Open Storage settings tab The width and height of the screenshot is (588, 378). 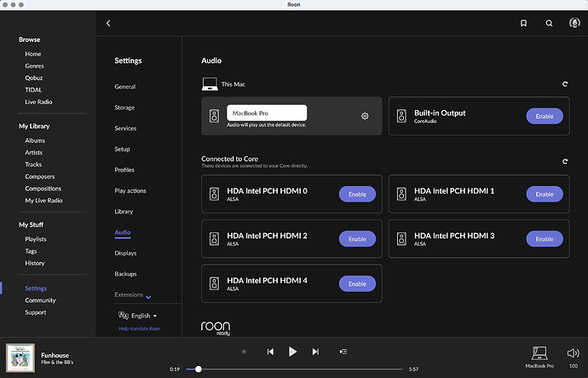(x=124, y=108)
